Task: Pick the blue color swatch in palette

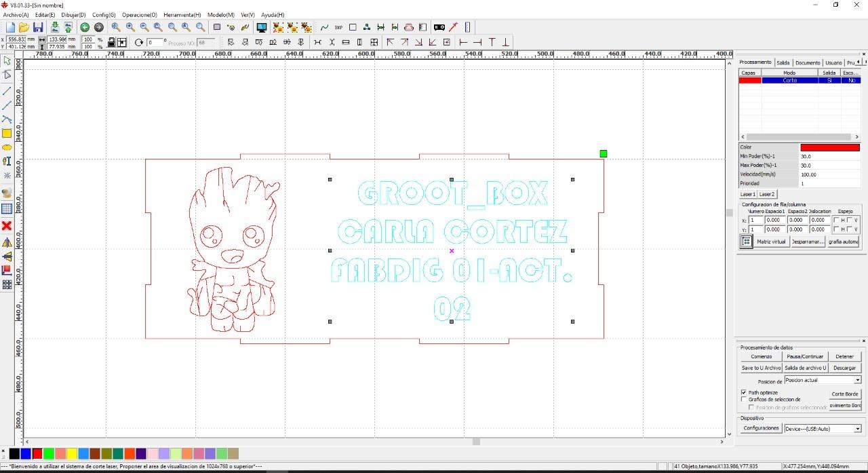Action: point(26,453)
